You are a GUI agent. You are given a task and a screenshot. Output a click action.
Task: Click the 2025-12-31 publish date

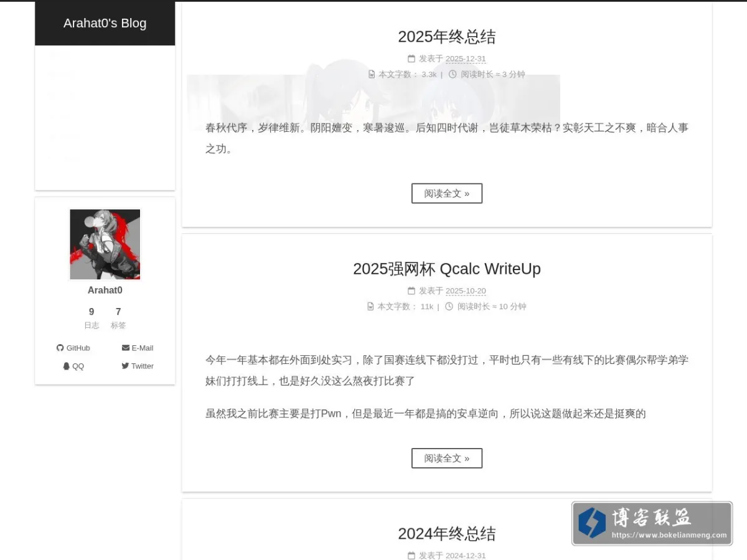(466, 58)
